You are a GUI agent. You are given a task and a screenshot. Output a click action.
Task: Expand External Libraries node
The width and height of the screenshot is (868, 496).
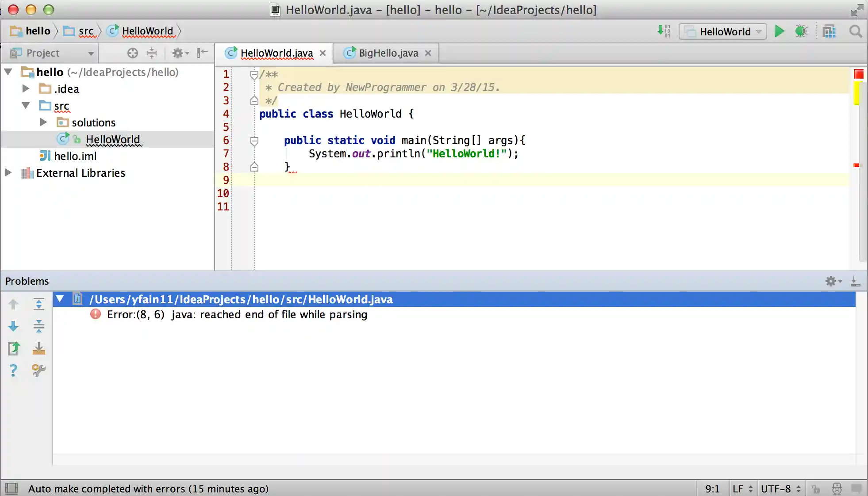click(8, 172)
